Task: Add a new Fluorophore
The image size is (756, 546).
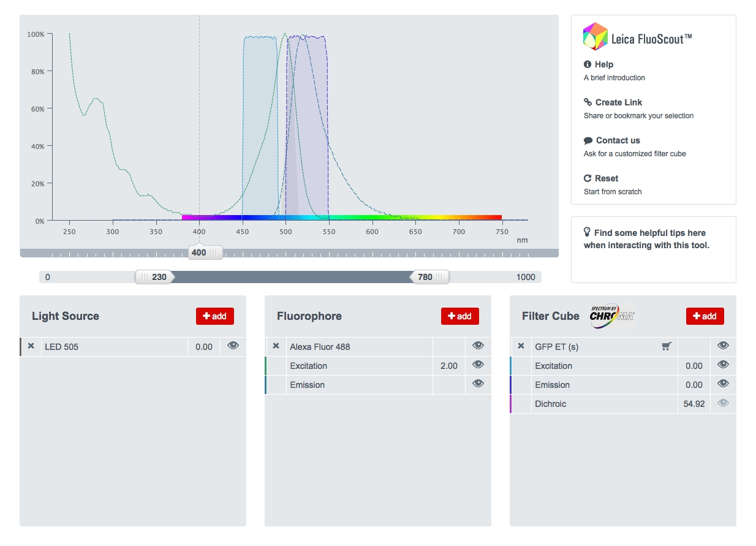Action: (459, 316)
